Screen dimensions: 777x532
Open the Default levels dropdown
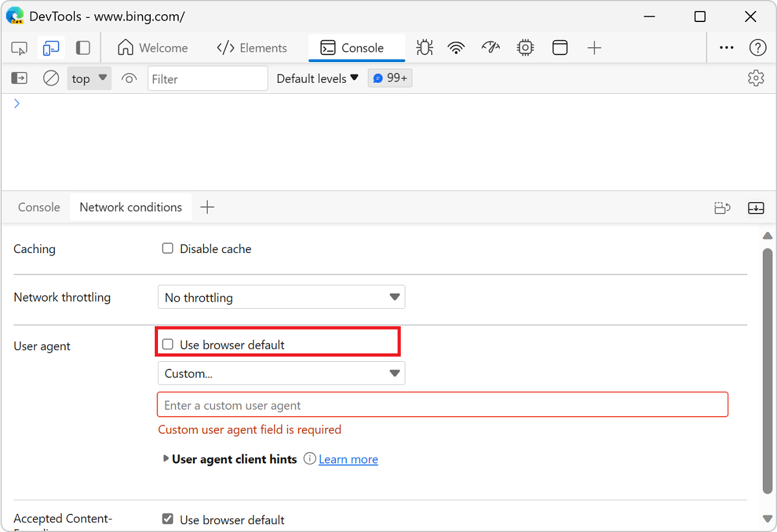[x=317, y=79]
